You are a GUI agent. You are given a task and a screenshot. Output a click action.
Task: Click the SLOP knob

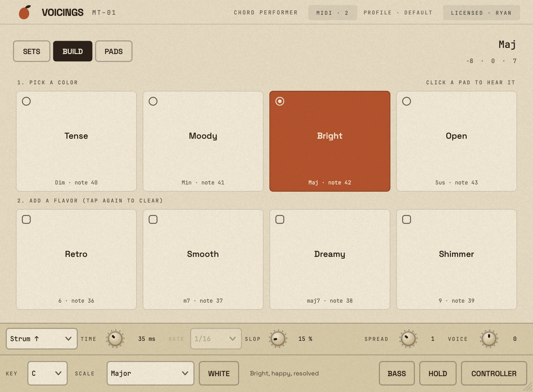pos(278,339)
